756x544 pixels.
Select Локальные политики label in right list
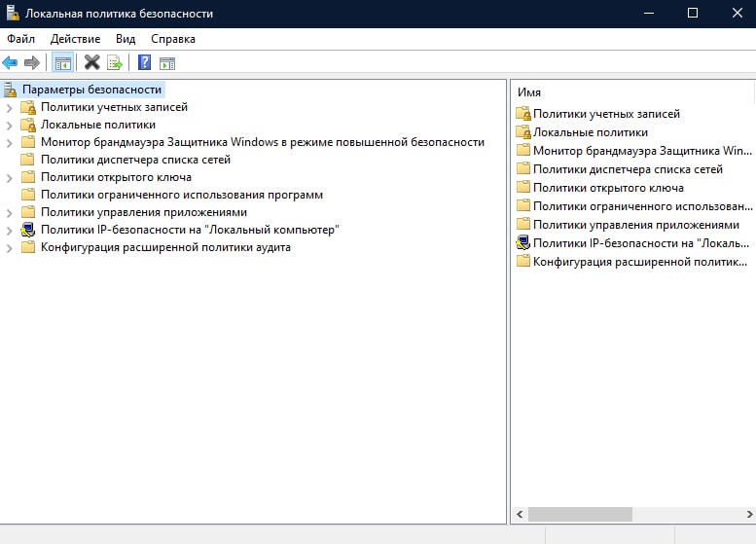pos(591,132)
